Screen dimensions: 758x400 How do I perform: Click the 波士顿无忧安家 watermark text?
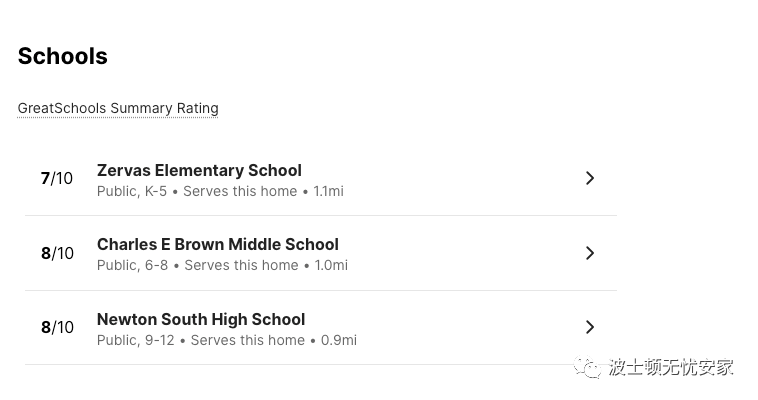pyautogui.click(x=671, y=367)
